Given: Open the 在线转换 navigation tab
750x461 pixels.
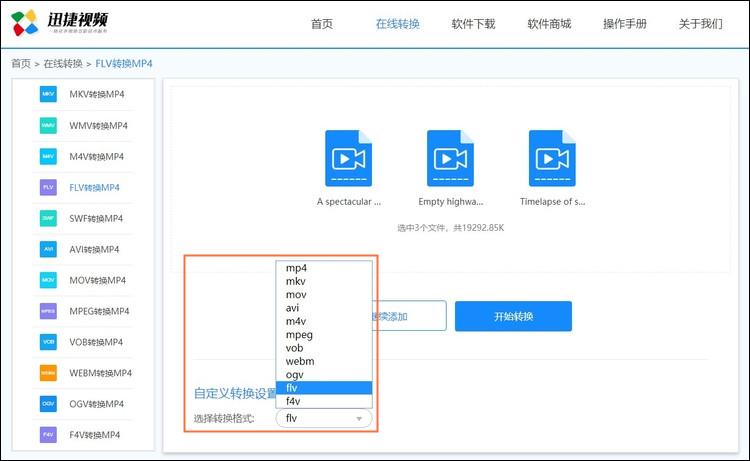Looking at the screenshot, I should (x=397, y=24).
